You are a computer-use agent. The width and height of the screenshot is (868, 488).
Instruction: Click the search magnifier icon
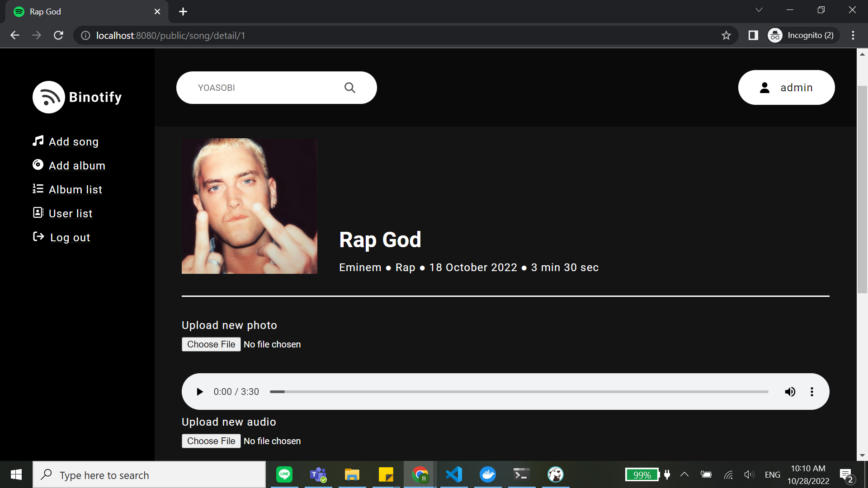coord(349,88)
